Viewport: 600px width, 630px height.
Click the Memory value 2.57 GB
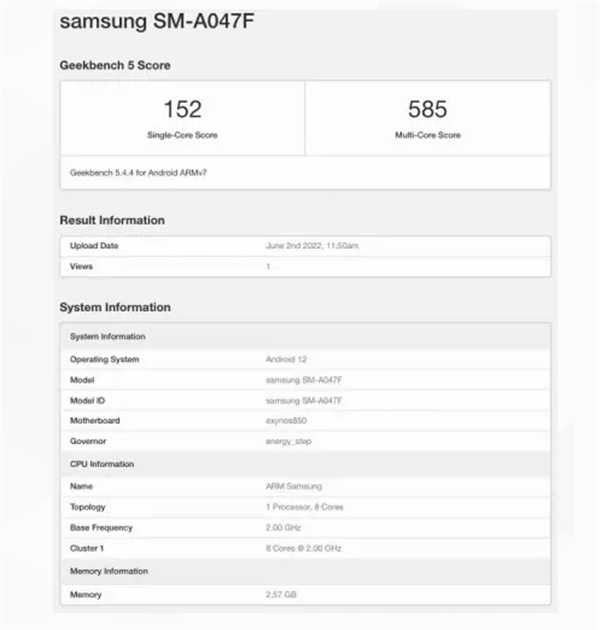281,595
